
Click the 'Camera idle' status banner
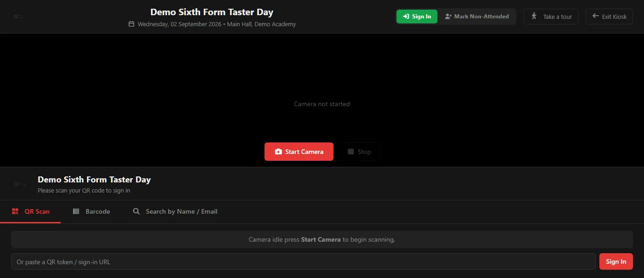pos(322,239)
